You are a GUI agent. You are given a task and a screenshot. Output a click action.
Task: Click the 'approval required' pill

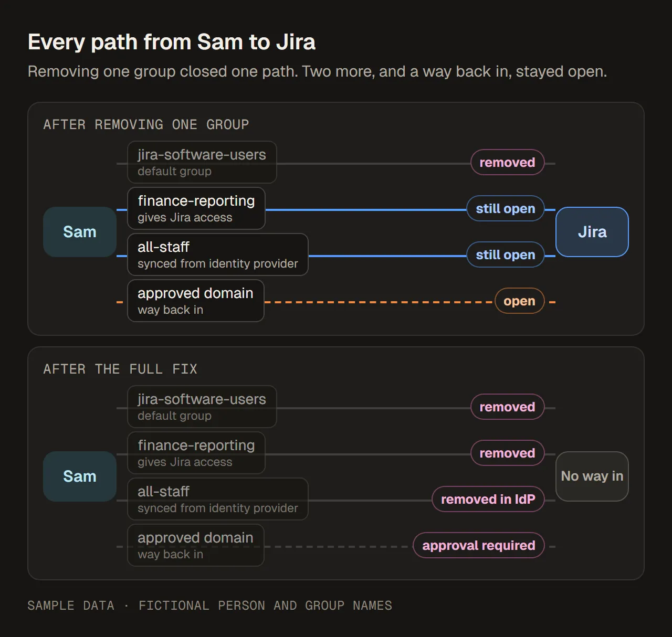coord(479,545)
